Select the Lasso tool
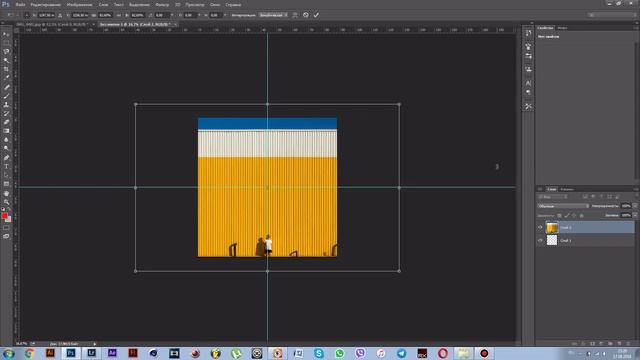 (6, 51)
